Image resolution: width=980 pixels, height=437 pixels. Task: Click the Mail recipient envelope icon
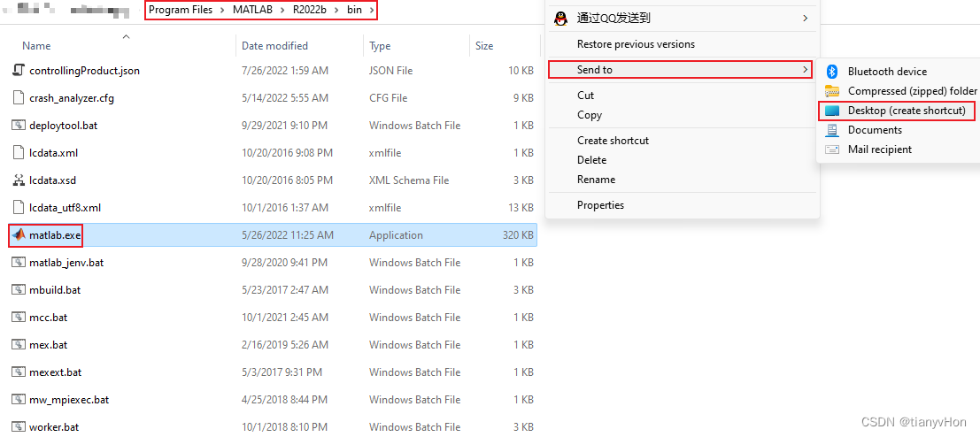pos(832,149)
